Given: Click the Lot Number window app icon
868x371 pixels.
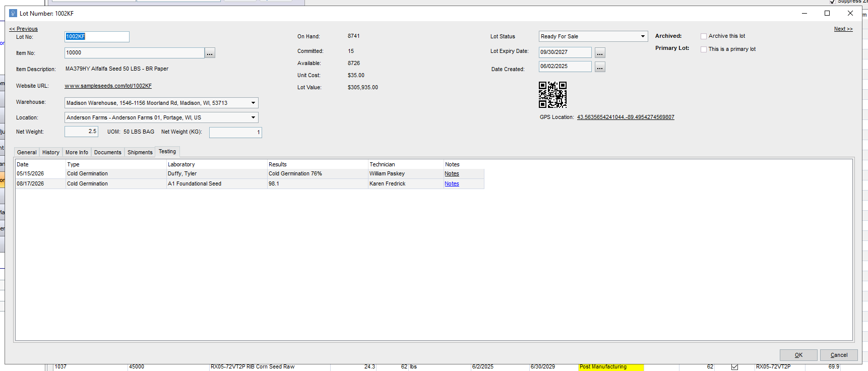Looking at the screenshot, I should 13,13.
